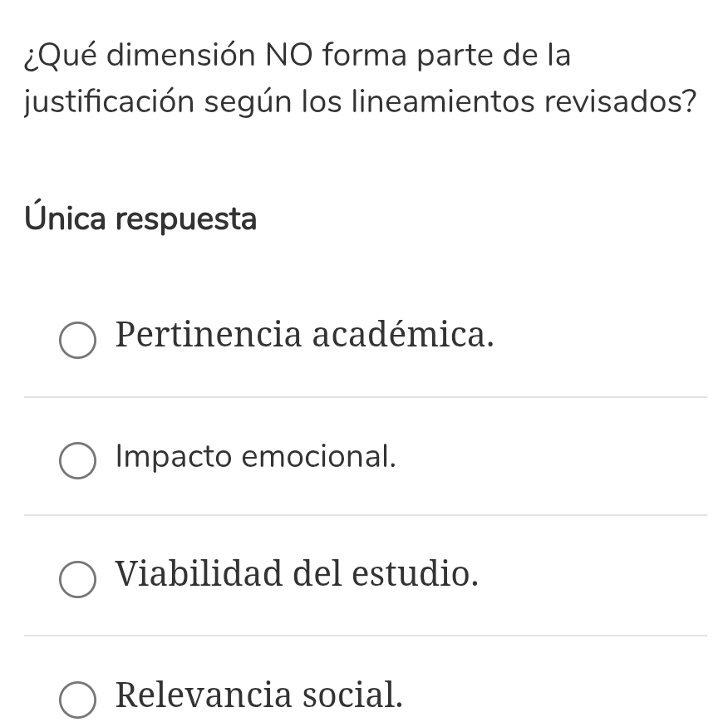The height and width of the screenshot is (727, 728).
Task: Click the 'Única respuesta' label
Action: 140,219
